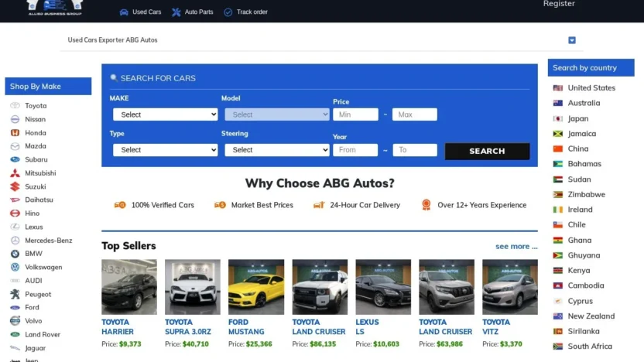Click the Year To input field
Viewport: 644px width, 362px height.
414,150
